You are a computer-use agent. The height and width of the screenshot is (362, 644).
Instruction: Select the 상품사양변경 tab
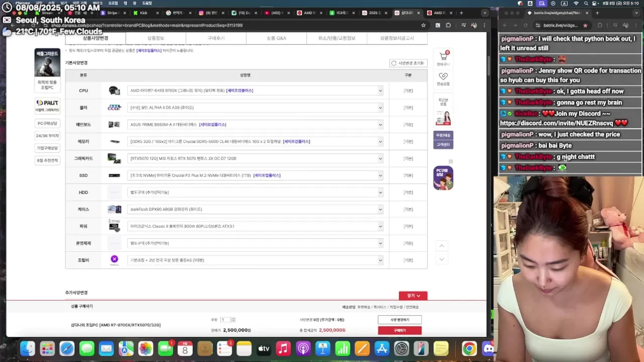95,38
